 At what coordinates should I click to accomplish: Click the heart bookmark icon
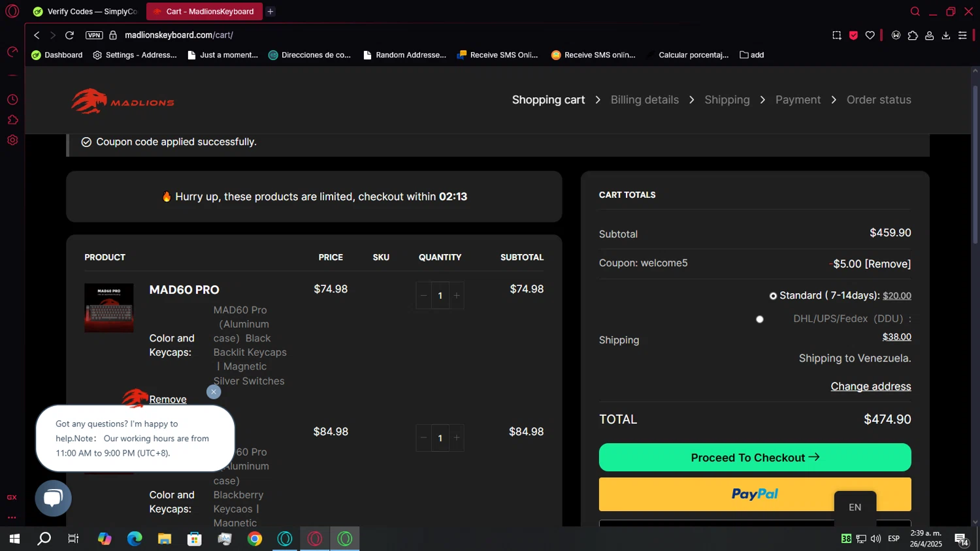click(x=870, y=35)
